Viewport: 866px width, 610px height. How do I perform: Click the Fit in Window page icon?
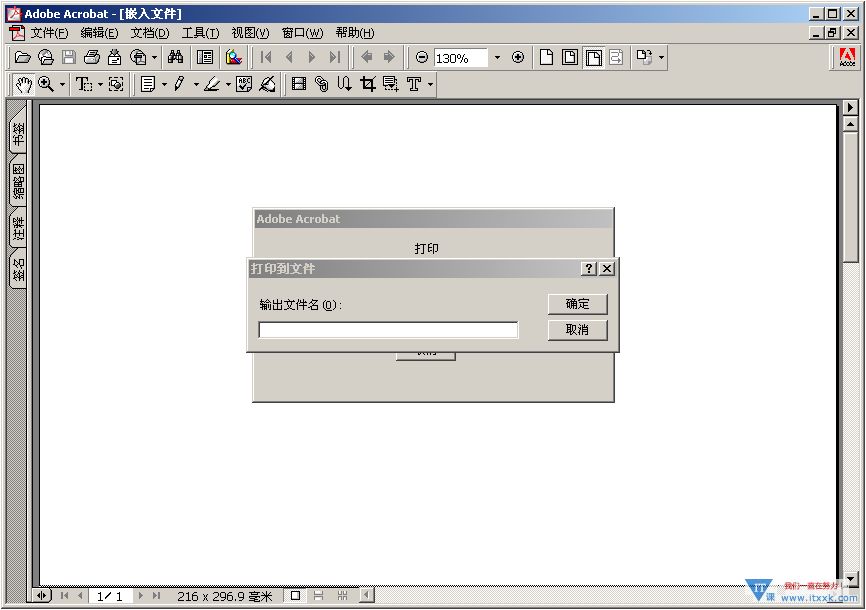point(570,57)
